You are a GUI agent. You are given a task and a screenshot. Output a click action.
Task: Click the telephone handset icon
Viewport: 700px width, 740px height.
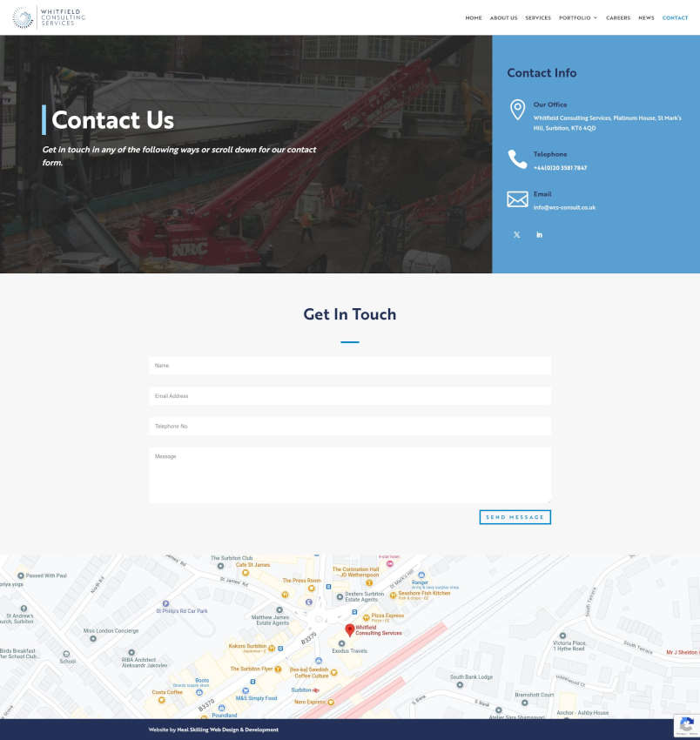point(517,159)
